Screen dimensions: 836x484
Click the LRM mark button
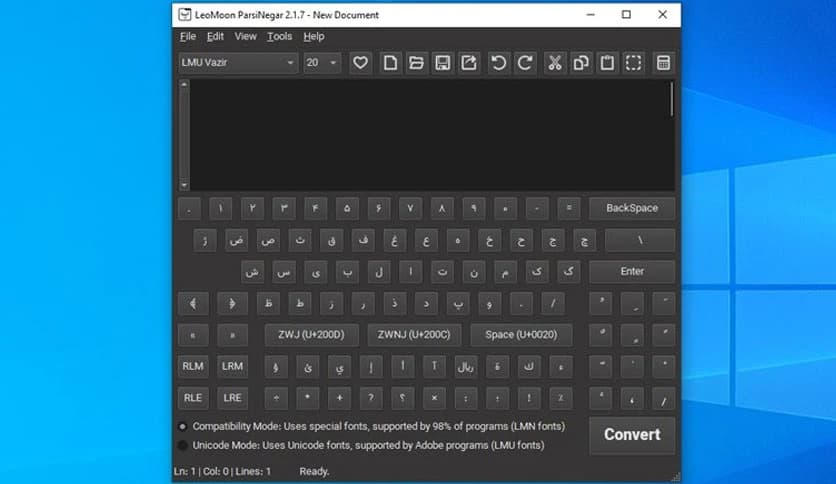pyautogui.click(x=232, y=367)
